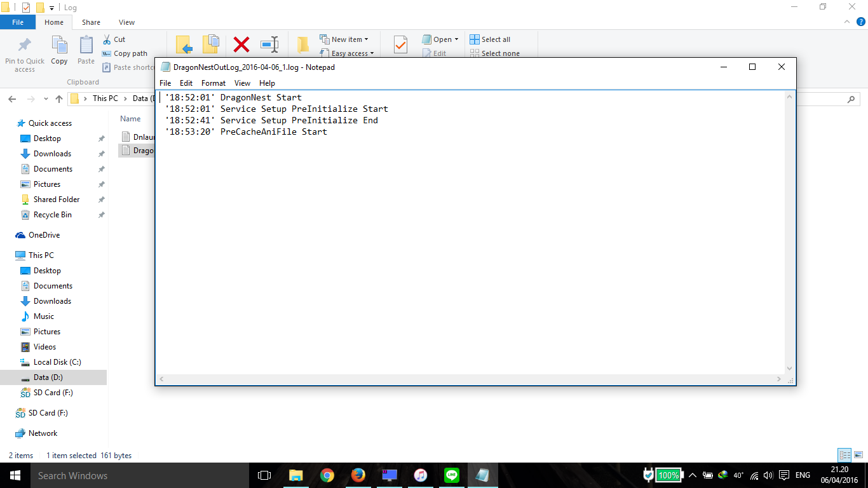
Task: Open Task View on taskbar
Action: (264, 475)
